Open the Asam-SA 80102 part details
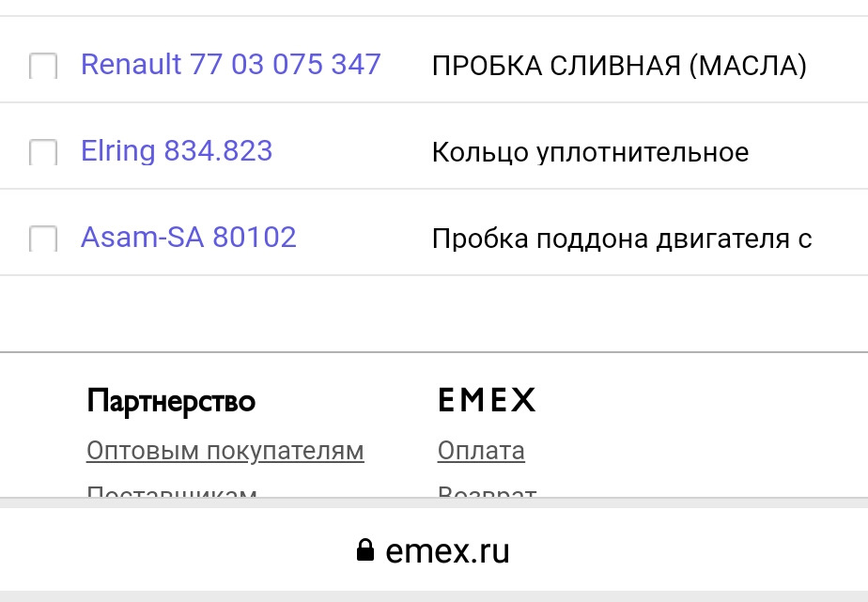Image resolution: width=868 pixels, height=602 pixels. (x=188, y=237)
